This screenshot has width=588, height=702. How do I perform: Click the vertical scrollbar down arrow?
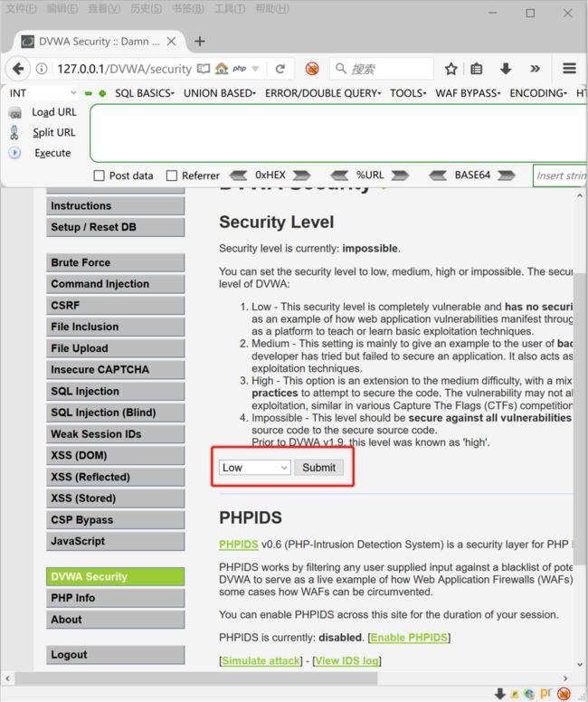(580, 664)
